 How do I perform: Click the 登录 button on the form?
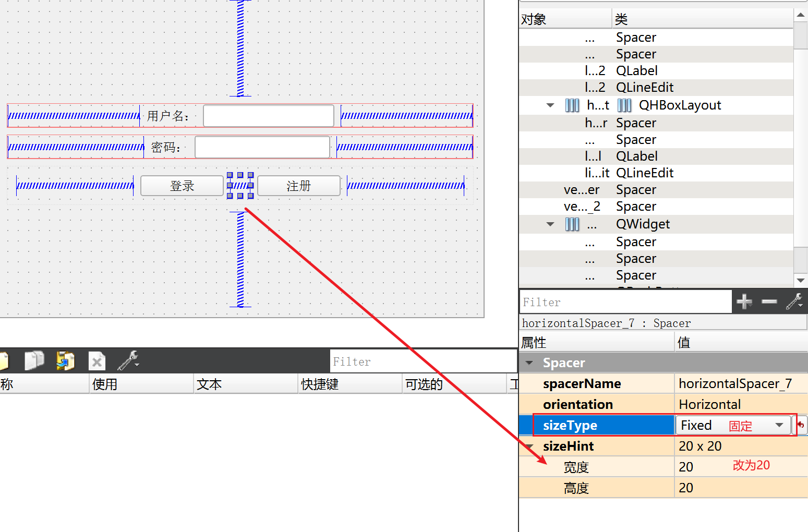click(x=182, y=186)
